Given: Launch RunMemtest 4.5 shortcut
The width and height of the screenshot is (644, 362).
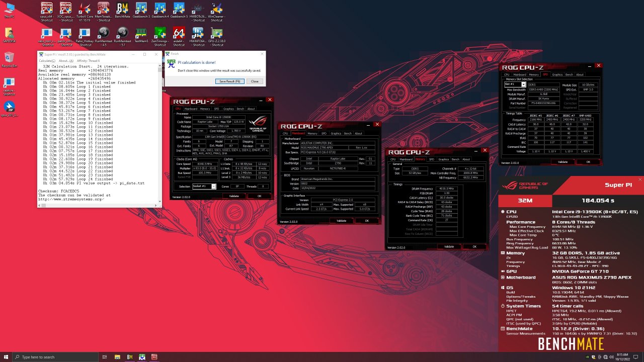Looking at the screenshot, I should [104, 37].
